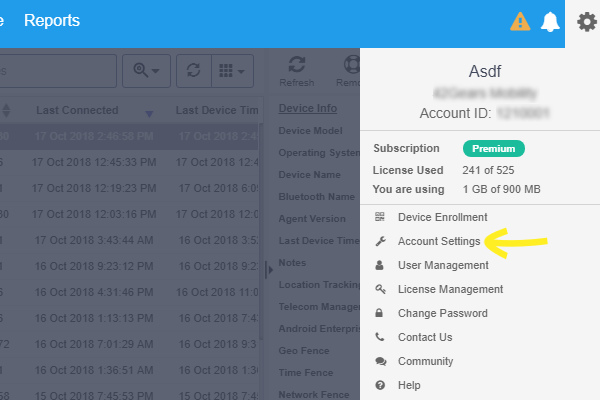Open the settings gear menu
This screenshot has width=600, height=400.
pyautogui.click(x=587, y=21)
